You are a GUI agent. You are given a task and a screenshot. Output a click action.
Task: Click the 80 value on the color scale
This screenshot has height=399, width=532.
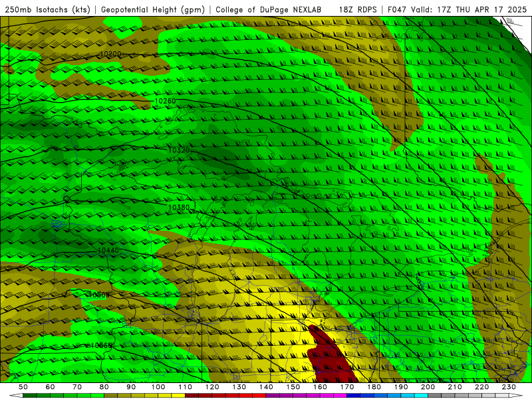point(104,387)
